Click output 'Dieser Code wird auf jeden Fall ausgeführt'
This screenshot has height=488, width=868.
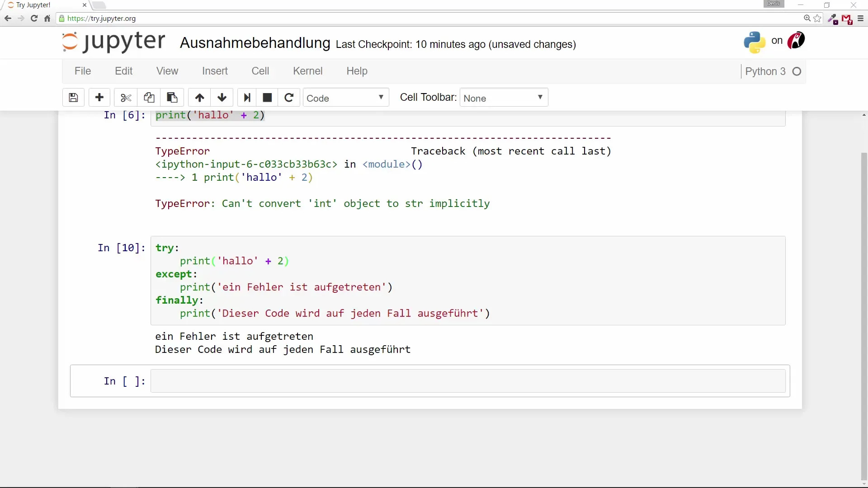click(x=283, y=349)
